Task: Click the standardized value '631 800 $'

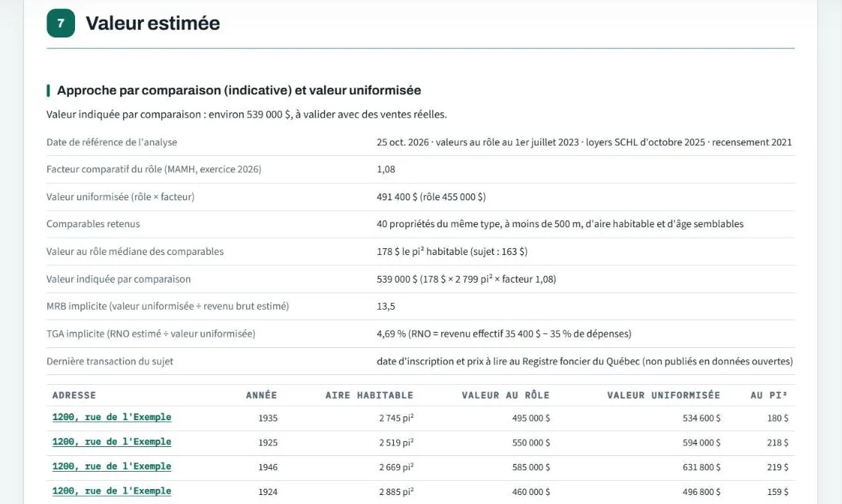Action: click(702, 467)
